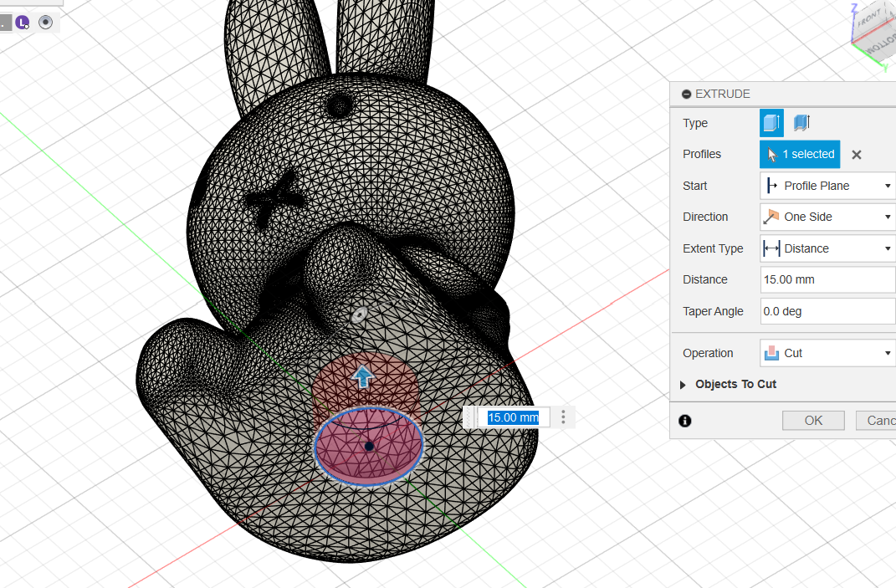Open the three-dot menu beside canvas distance
The image size is (896, 588).
(x=563, y=417)
